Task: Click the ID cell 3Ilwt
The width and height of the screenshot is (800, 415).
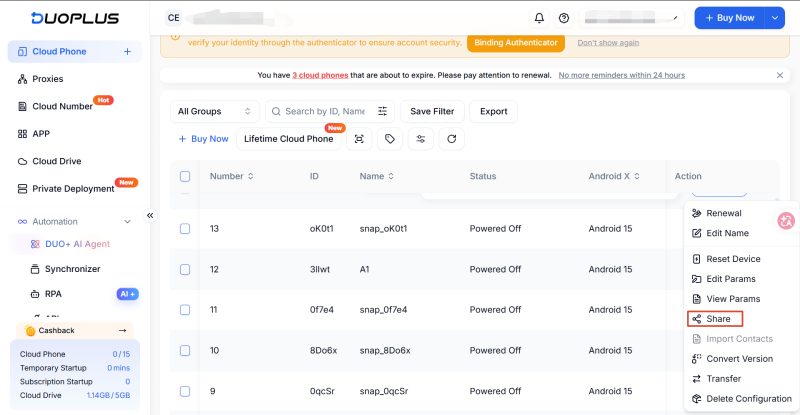Action: pos(320,269)
